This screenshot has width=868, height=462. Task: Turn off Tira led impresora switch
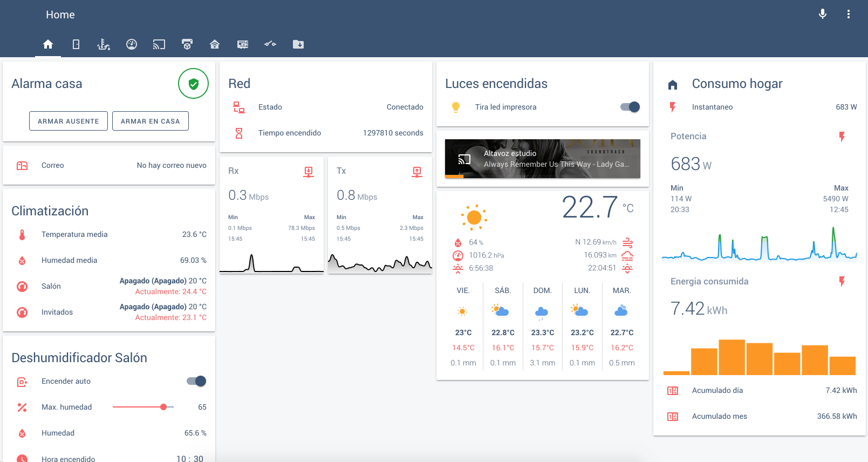630,107
